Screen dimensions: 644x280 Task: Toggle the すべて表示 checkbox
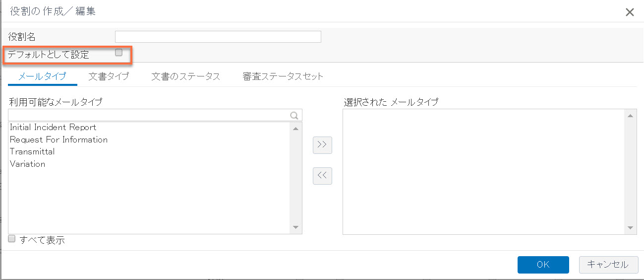pos(12,239)
